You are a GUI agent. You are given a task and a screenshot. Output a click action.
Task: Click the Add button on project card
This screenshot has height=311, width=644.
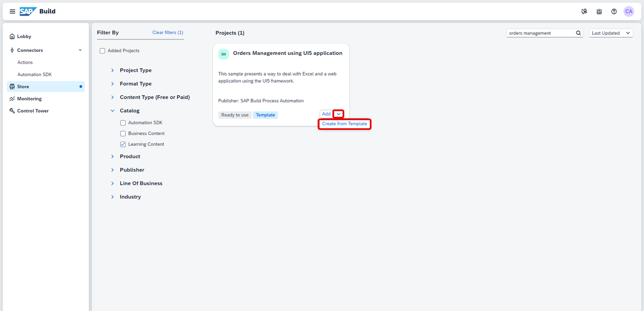point(326,114)
